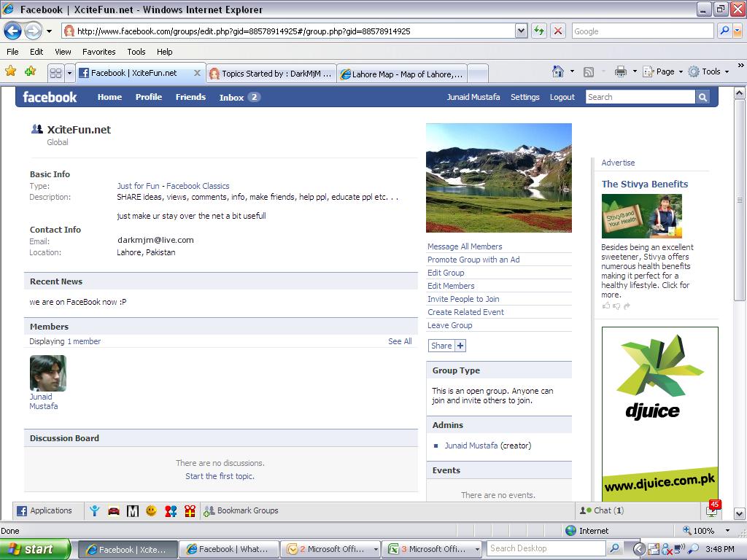
Task: Open the tab list dropdown arrow
Action: 69,73
